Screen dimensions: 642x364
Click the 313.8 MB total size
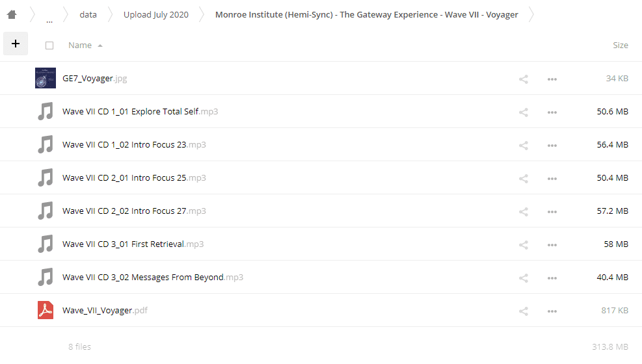pos(610,347)
